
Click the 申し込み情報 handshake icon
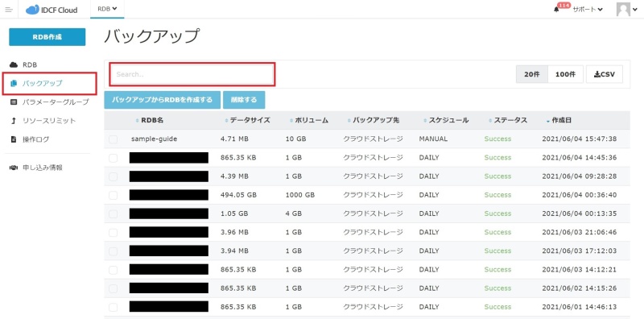(x=14, y=168)
